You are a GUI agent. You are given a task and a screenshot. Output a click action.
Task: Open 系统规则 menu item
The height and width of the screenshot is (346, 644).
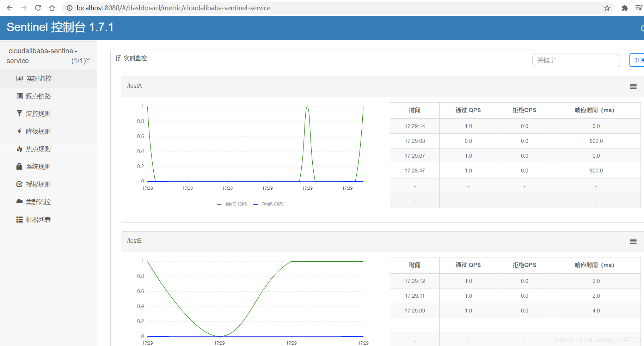(x=48, y=166)
